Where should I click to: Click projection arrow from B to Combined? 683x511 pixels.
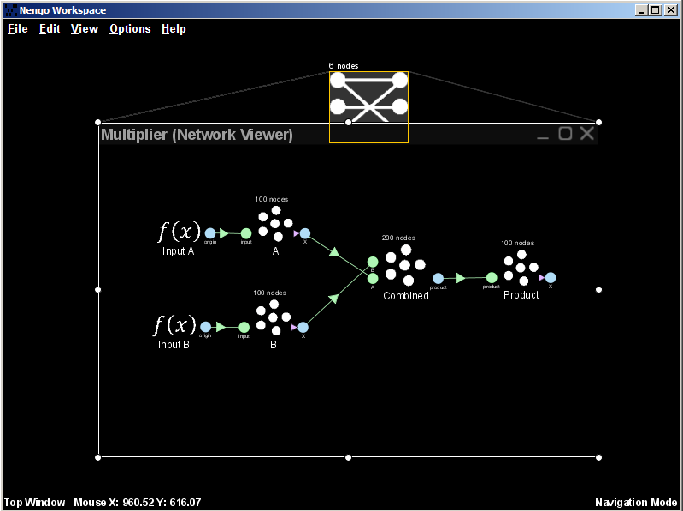[334, 298]
